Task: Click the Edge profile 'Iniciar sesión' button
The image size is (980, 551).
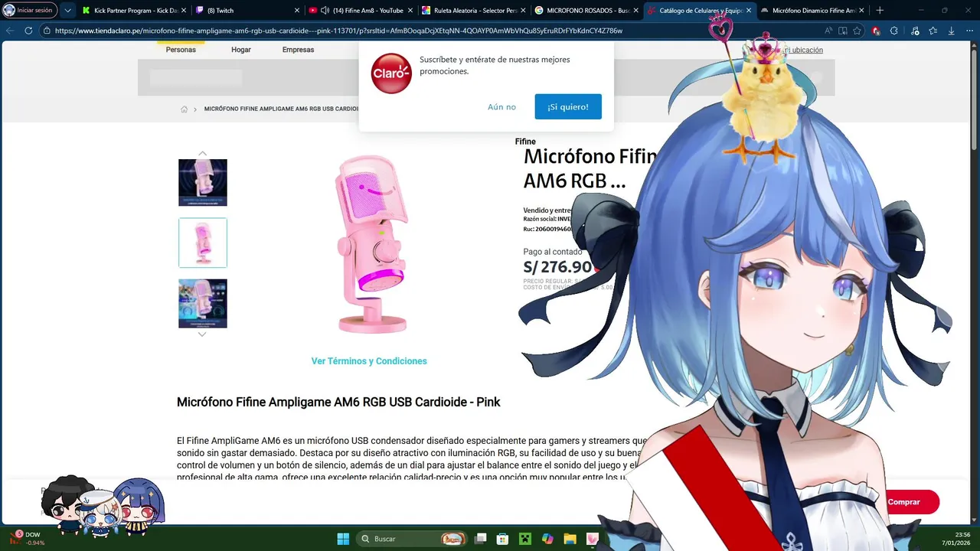Action: coord(29,10)
